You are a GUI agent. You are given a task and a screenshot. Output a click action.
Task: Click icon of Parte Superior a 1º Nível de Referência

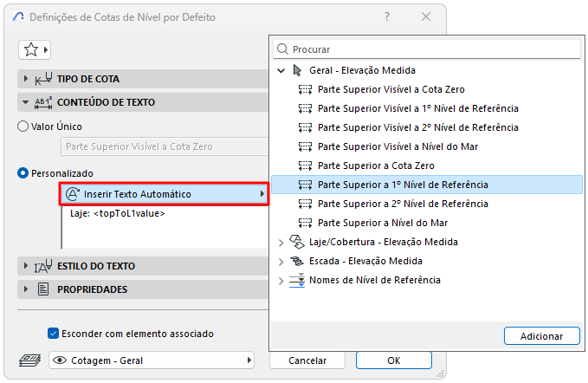coord(305,185)
